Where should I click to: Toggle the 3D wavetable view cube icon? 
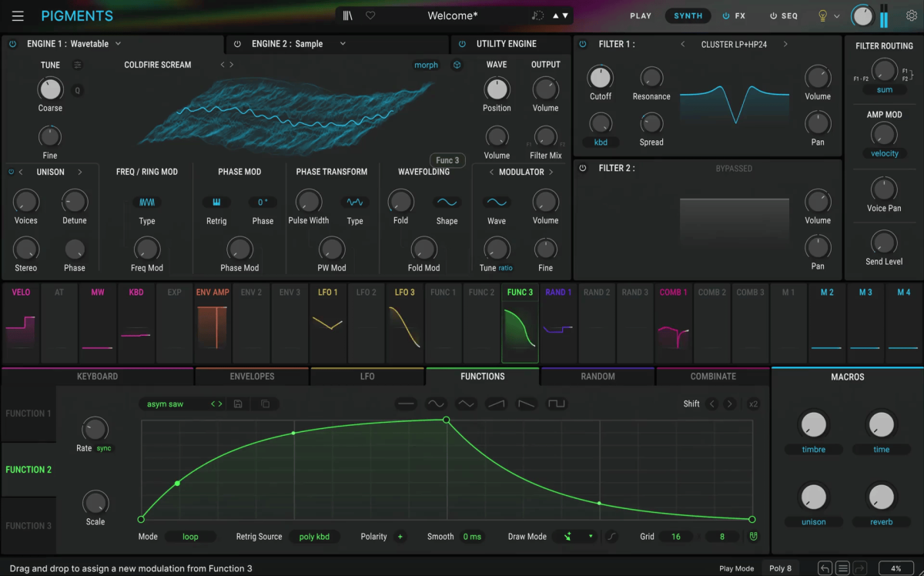(457, 65)
